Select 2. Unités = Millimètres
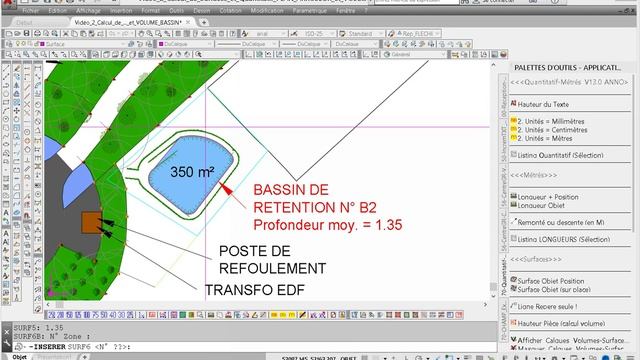The width and height of the screenshot is (640, 360). pyautogui.click(x=550, y=121)
